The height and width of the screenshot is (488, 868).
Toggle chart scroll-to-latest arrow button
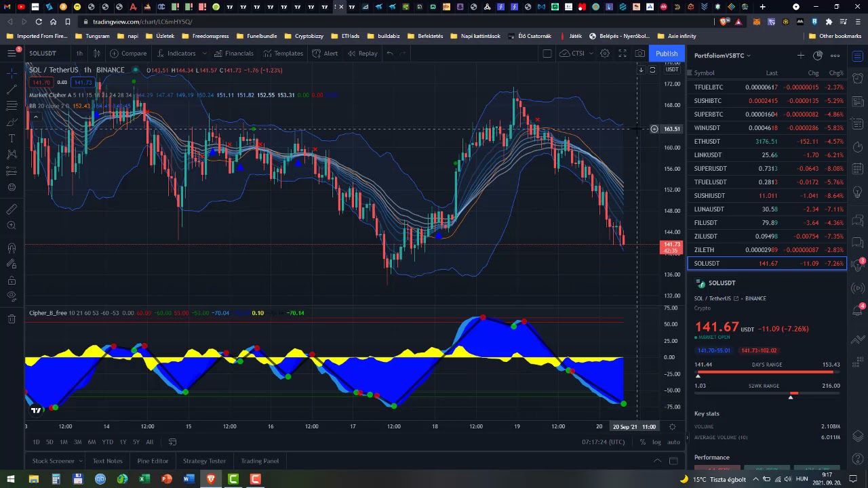pyautogui.click(x=641, y=69)
